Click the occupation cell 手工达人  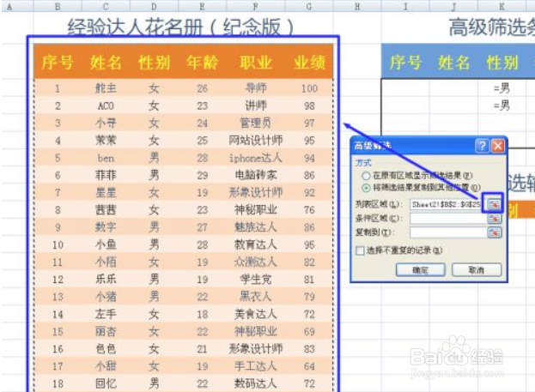coord(256,366)
